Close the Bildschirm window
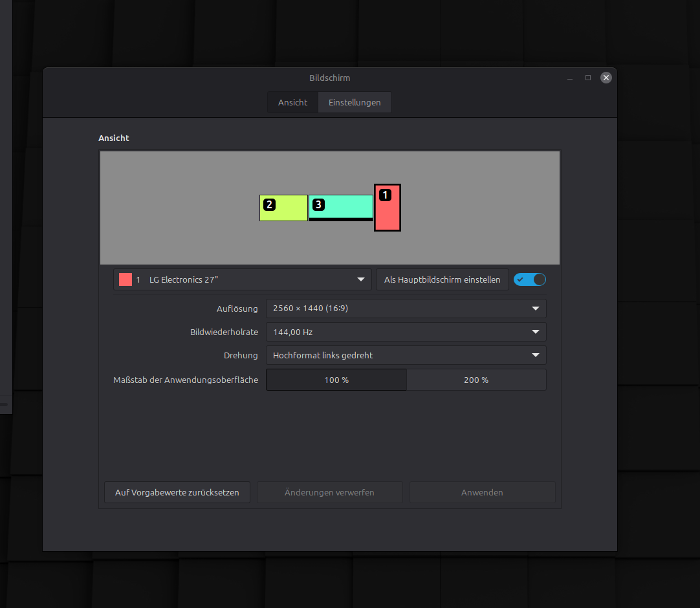Screen dimensions: 700x608 click(606, 78)
